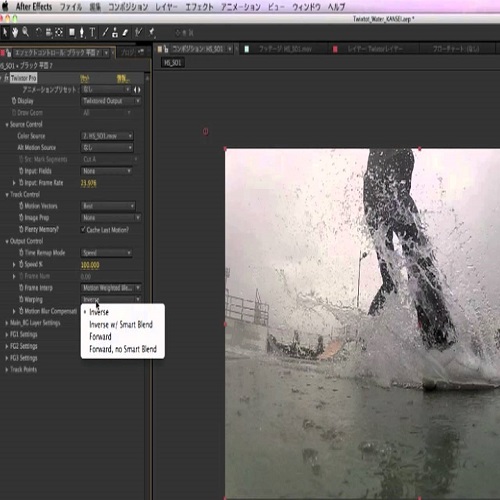500x500 pixels.
Task: Select the Selection arrow tool
Action: point(5,32)
